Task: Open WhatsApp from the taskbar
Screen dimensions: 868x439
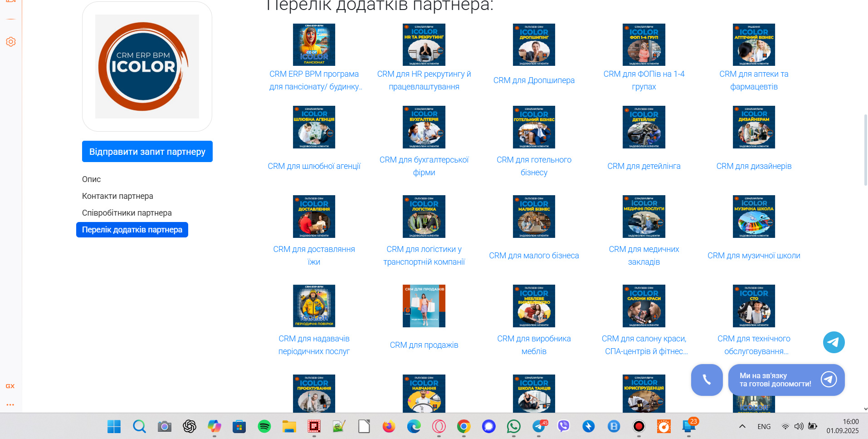Action: 513,426
